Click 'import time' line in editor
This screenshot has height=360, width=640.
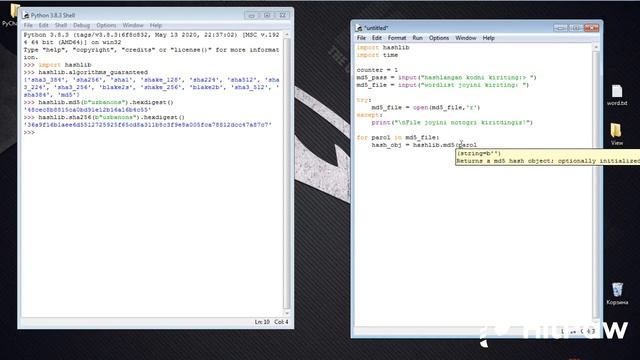[377, 55]
